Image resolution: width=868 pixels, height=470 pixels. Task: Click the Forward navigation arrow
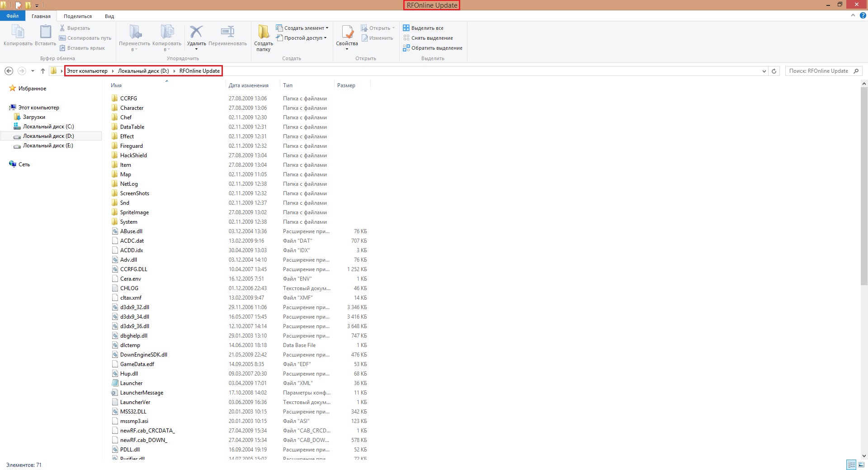pyautogui.click(x=22, y=71)
